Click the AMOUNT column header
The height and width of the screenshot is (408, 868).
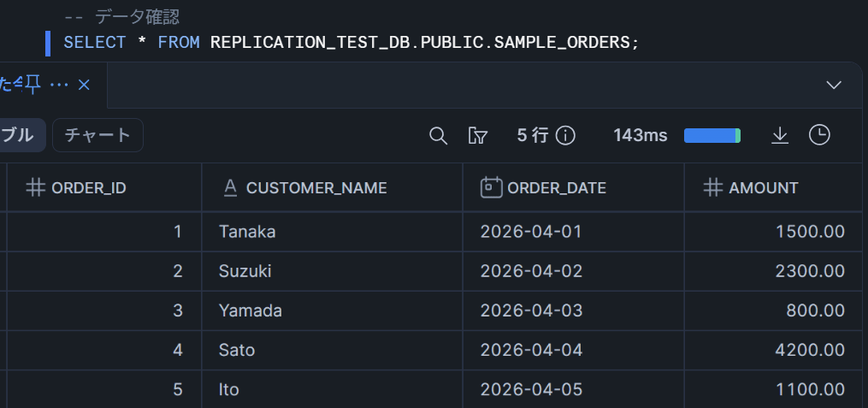pos(763,187)
